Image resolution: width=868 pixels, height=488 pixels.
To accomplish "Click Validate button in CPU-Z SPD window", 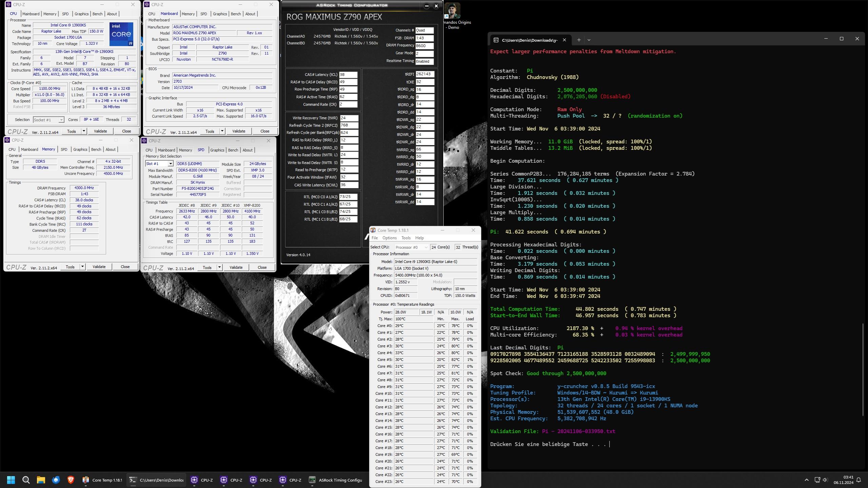I will point(236,267).
